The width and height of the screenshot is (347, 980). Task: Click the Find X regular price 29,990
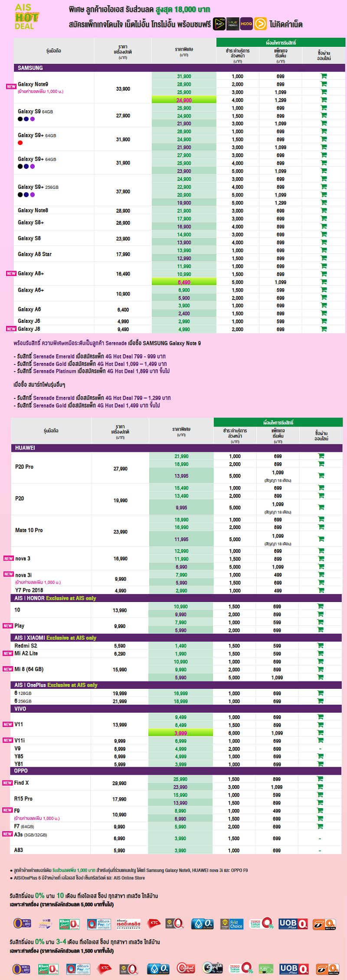[x=120, y=783]
